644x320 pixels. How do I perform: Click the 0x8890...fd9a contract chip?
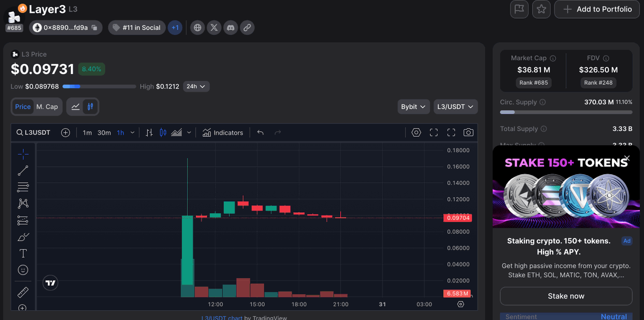tap(65, 27)
